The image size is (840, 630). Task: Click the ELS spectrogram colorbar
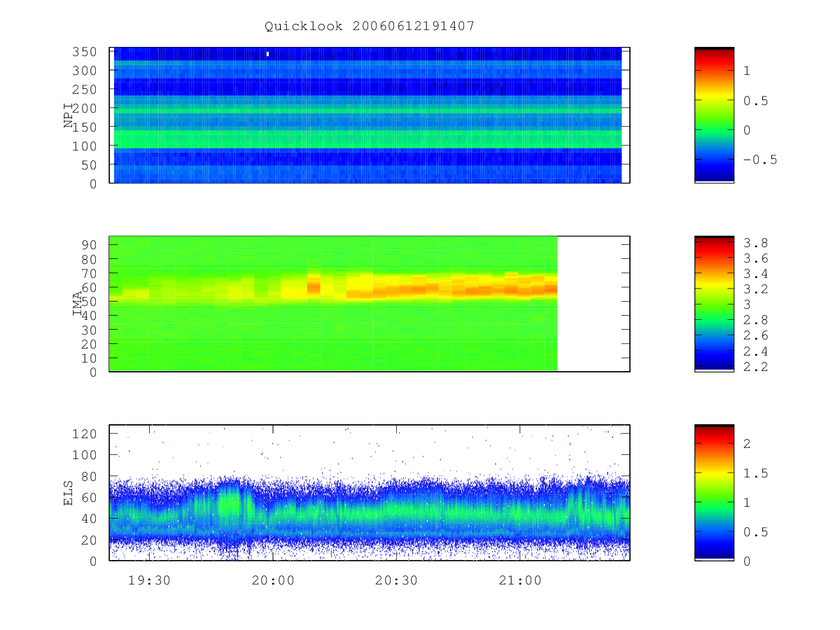point(714,493)
